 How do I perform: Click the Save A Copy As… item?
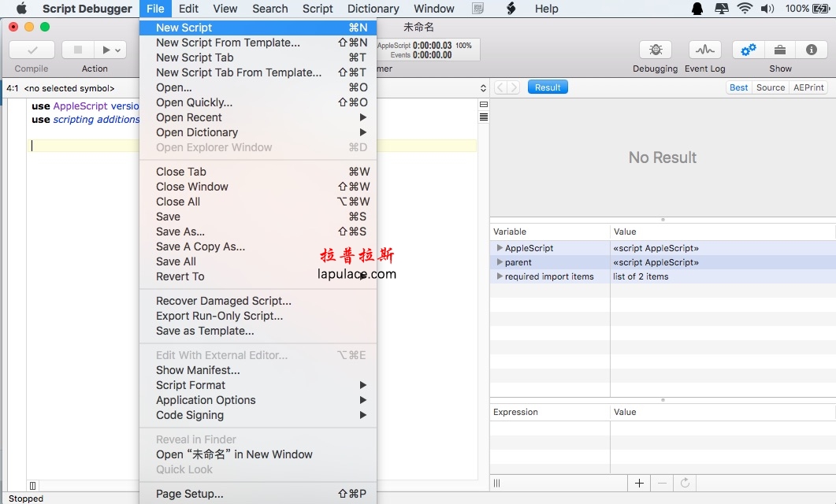pos(258,246)
